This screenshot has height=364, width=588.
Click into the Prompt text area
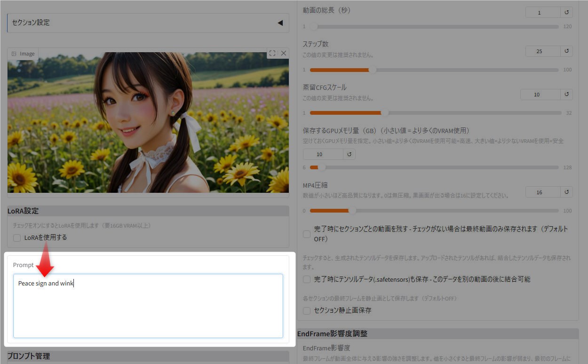148,306
